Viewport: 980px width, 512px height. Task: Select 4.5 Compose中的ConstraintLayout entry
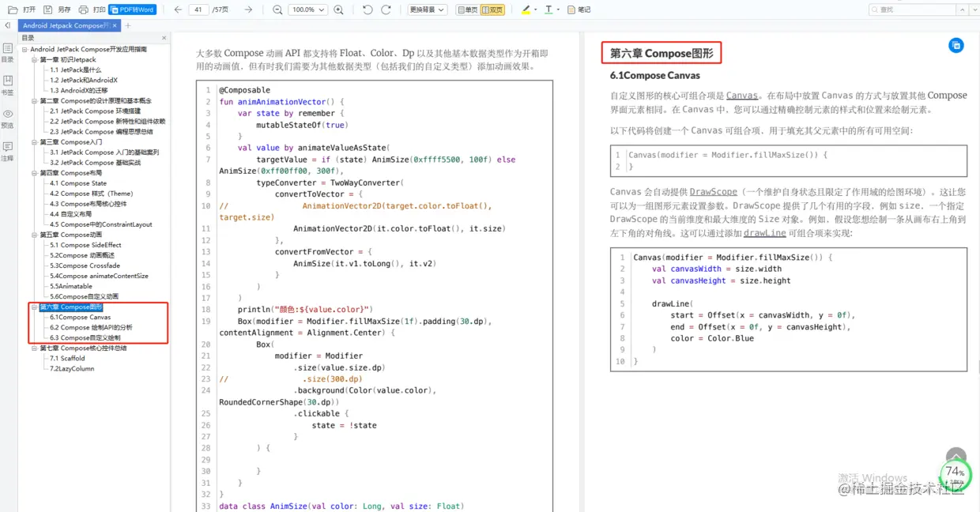[101, 224]
